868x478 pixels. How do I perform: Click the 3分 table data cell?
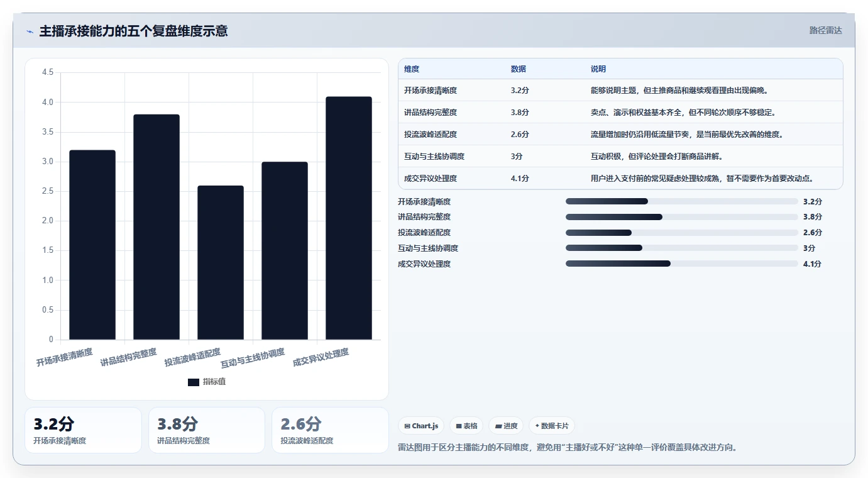pyautogui.click(x=517, y=157)
